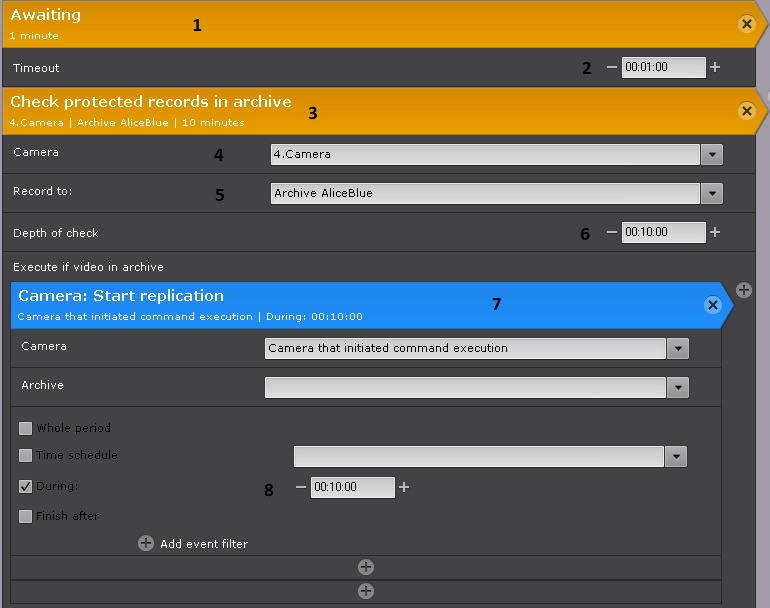Open the empty Archive dropdown
Image resolution: width=770 pixels, height=608 pixels.
[677, 388]
